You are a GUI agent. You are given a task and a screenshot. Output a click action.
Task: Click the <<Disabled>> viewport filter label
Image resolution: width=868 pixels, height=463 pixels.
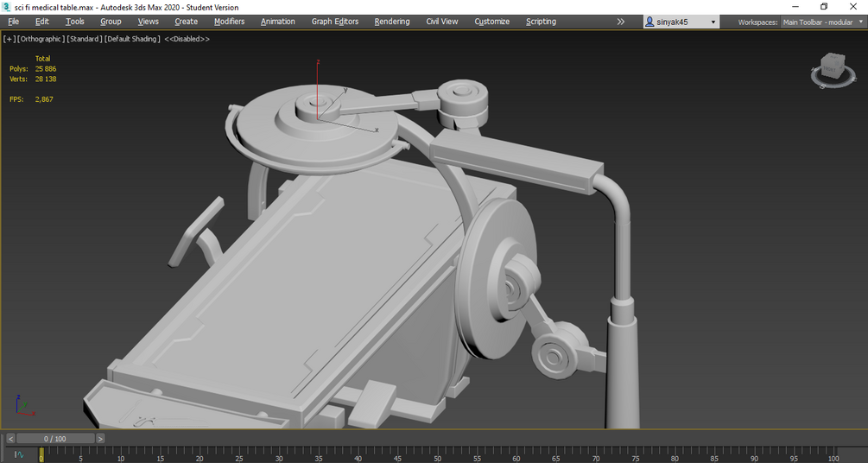(x=187, y=39)
